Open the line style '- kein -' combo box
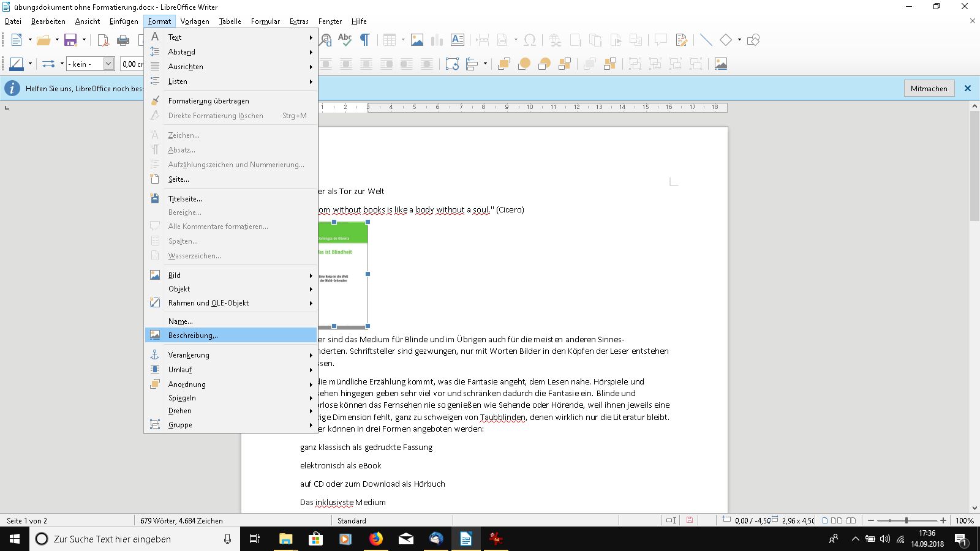This screenshot has width=980, height=551. [x=91, y=64]
